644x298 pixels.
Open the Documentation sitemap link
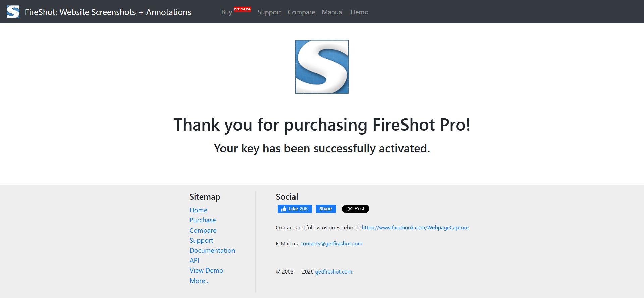pyautogui.click(x=212, y=250)
